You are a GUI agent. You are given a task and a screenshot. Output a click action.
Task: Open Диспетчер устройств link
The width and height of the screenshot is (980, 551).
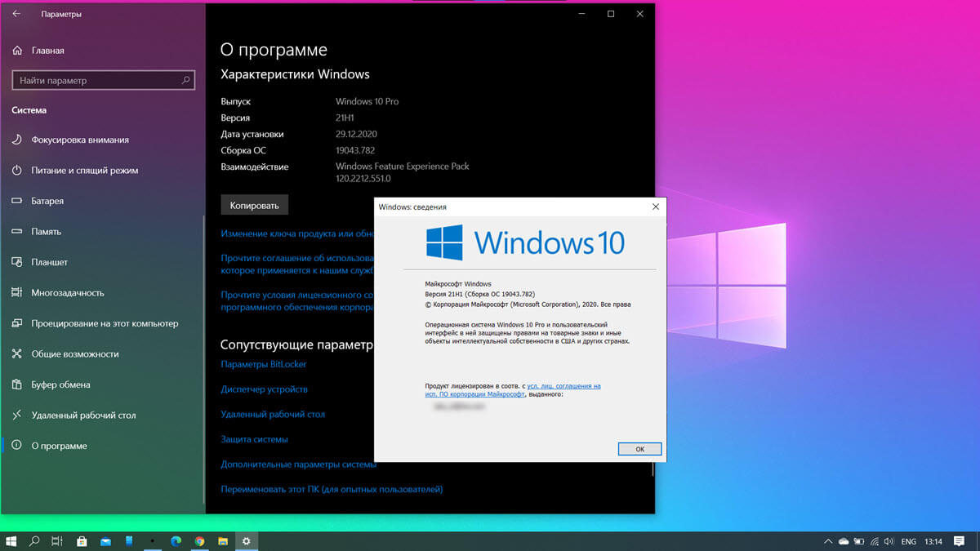coord(264,389)
